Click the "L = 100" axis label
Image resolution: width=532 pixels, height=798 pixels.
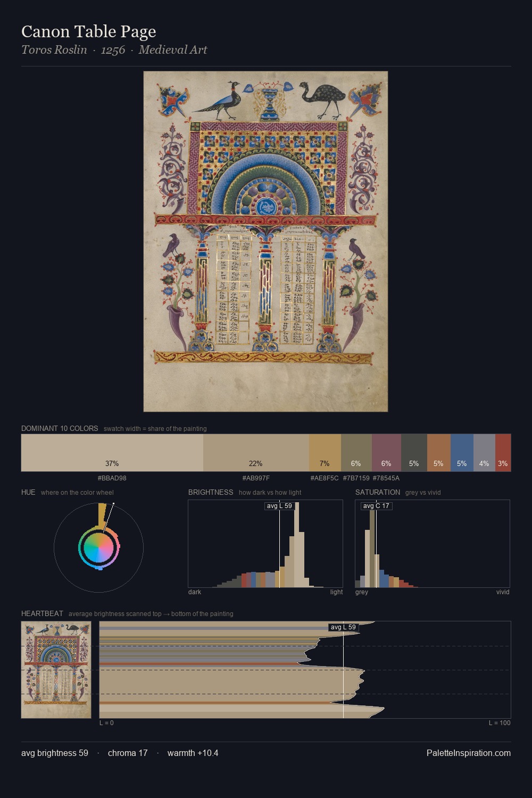pyautogui.click(x=500, y=723)
